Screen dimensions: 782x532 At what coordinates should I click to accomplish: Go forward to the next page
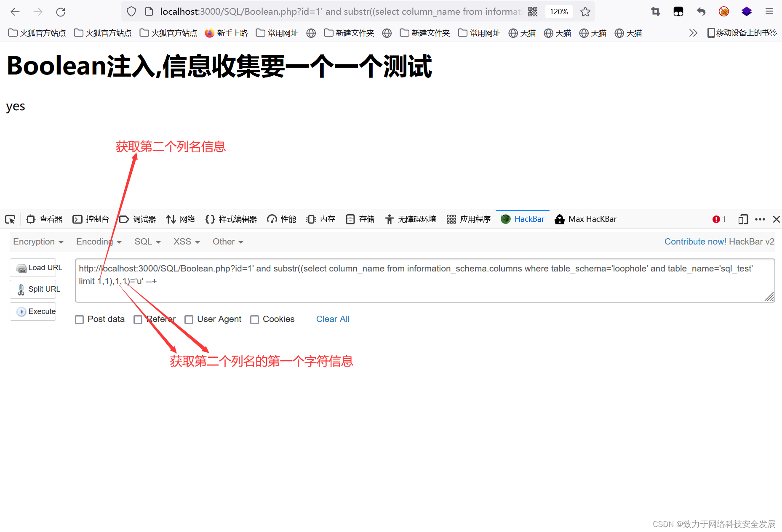click(x=38, y=12)
